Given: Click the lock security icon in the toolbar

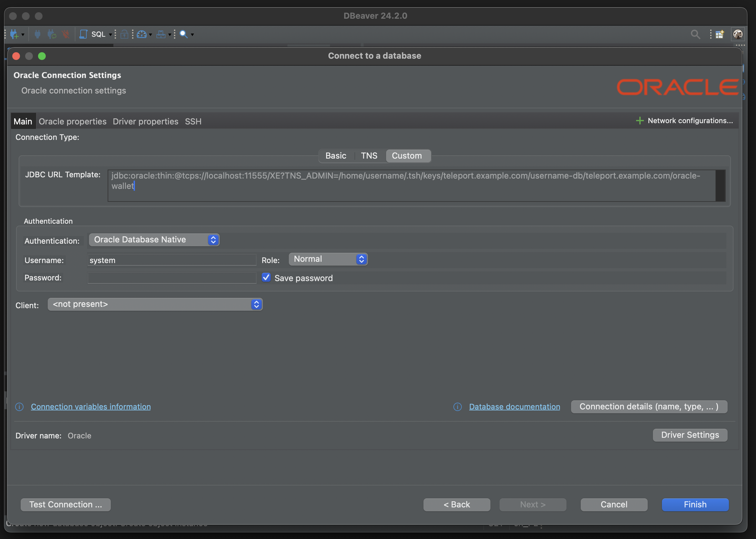Looking at the screenshot, I should tap(124, 34).
